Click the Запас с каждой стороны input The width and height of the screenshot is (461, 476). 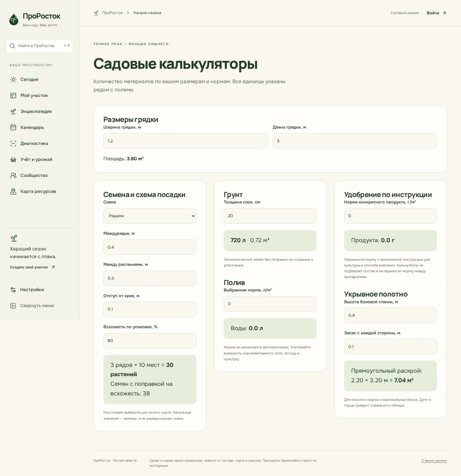(x=391, y=346)
